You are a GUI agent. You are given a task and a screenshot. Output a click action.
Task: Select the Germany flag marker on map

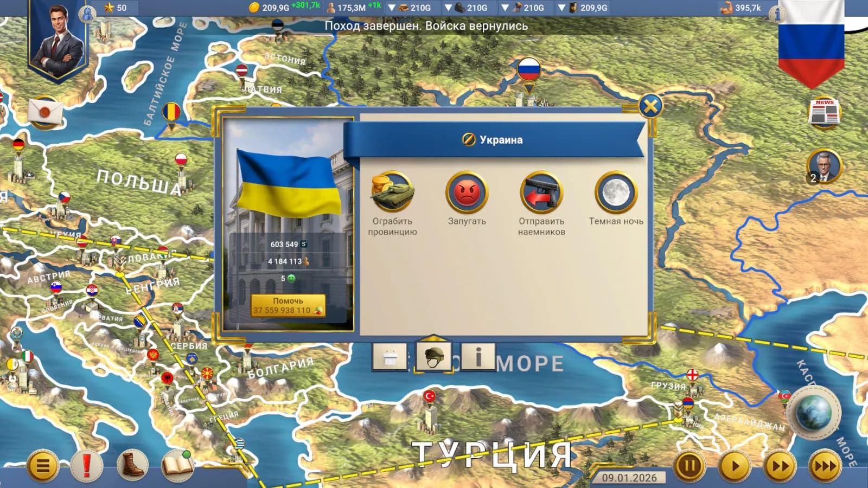(18, 145)
